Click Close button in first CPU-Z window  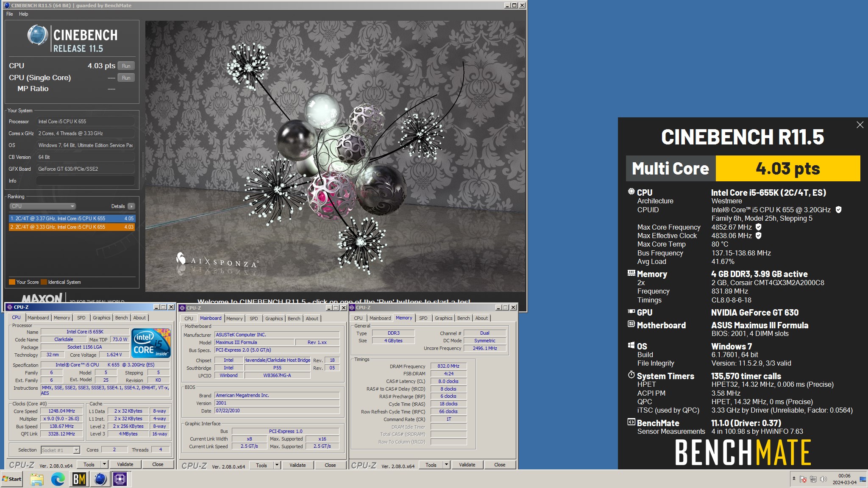[158, 464]
